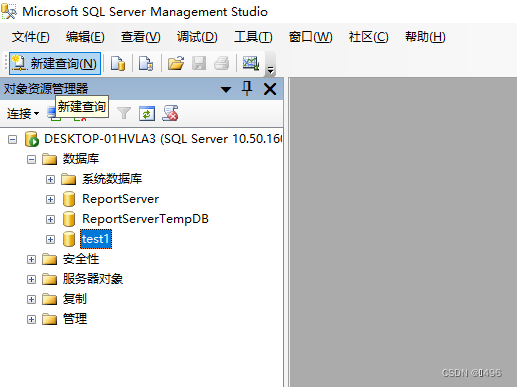Image resolution: width=517 pixels, height=387 pixels.
Task: Click the Object Explorer refresh icon
Action: pyautogui.click(x=147, y=114)
